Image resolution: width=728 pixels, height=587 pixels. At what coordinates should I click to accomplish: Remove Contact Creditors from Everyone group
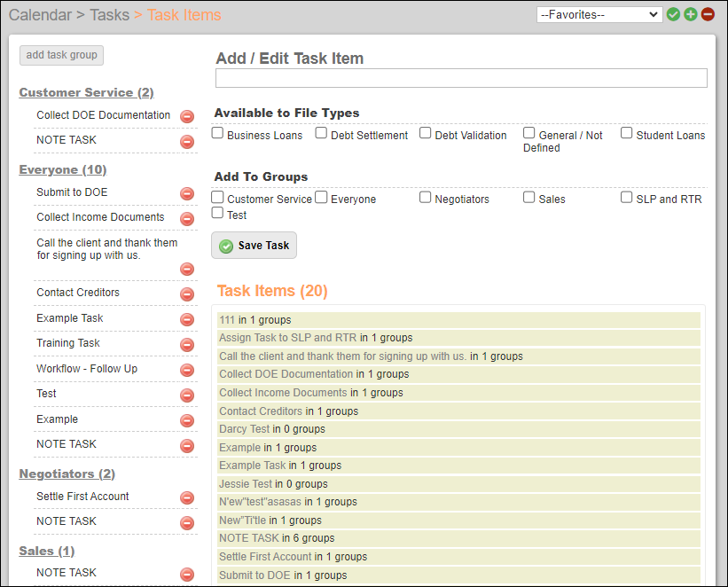187,294
